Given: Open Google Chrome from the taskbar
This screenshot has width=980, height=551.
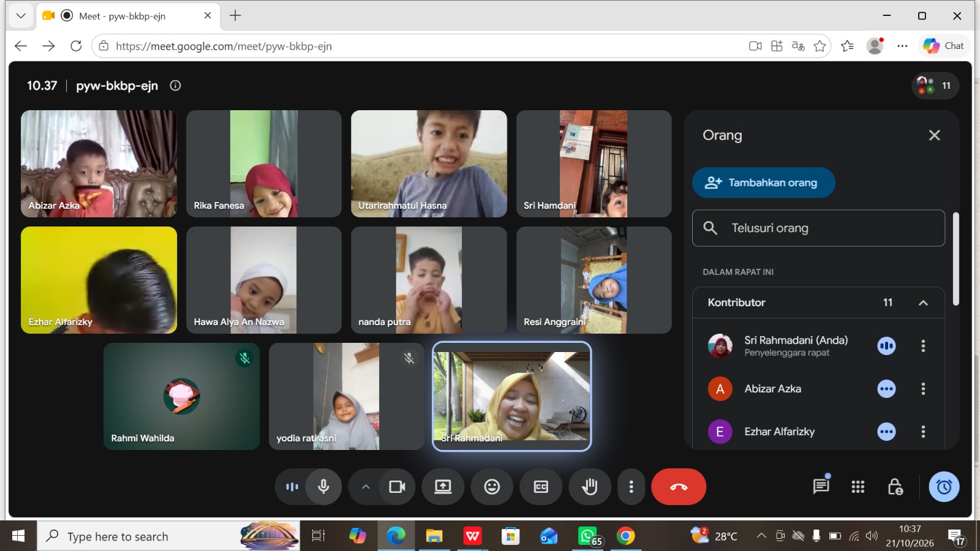Looking at the screenshot, I should [625, 536].
